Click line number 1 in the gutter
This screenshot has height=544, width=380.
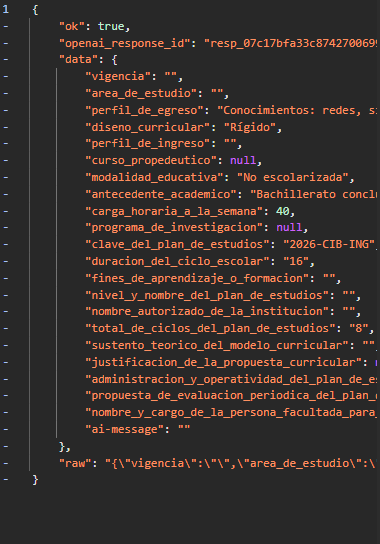click(x=6, y=10)
